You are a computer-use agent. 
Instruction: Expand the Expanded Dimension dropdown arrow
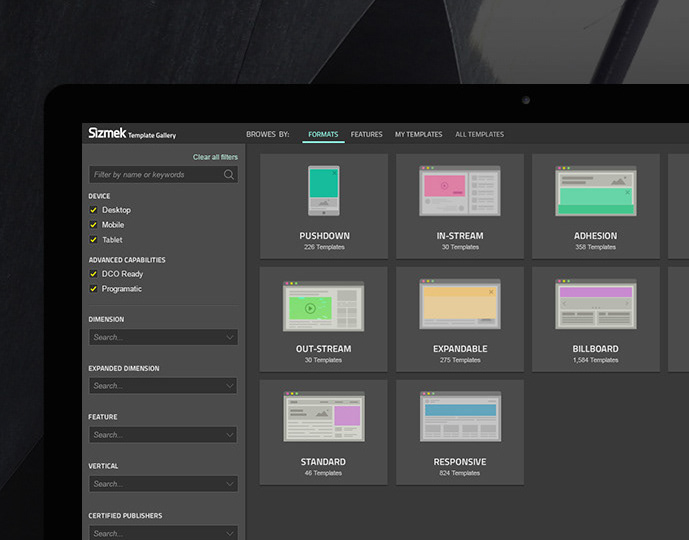(x=230, y=386)
